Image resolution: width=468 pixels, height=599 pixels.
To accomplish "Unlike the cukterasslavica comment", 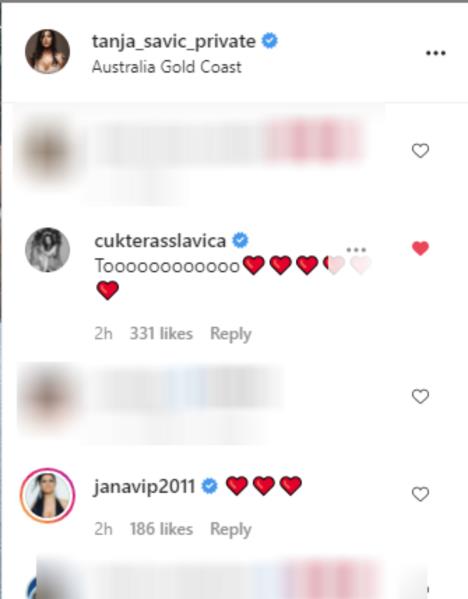I will pos(420,248).
